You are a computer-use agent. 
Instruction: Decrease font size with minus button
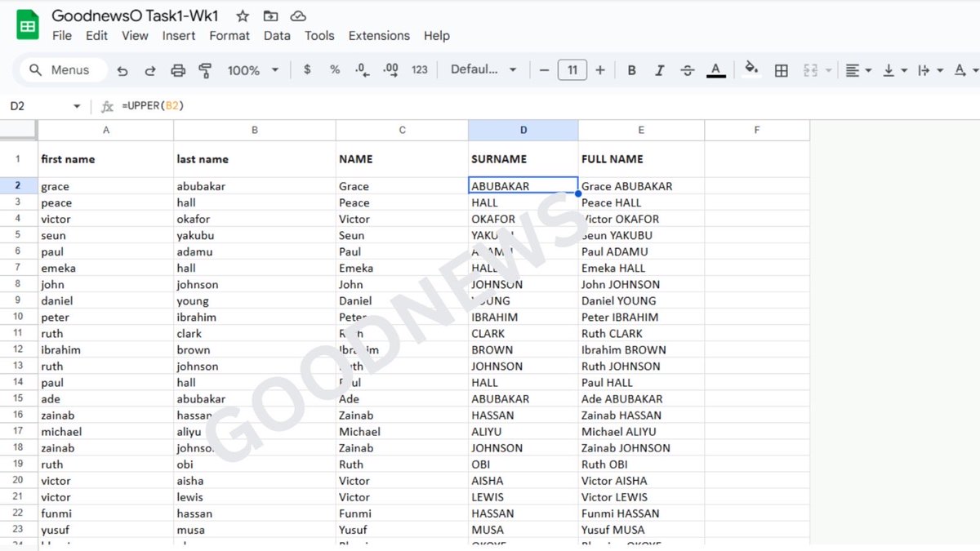tap(545, 70)
